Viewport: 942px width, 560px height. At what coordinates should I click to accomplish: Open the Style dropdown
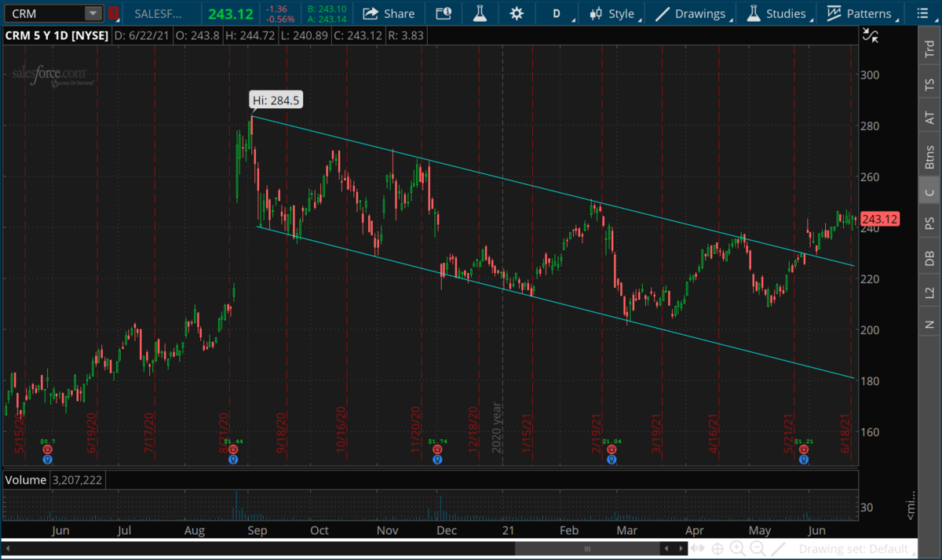[614, 13]
